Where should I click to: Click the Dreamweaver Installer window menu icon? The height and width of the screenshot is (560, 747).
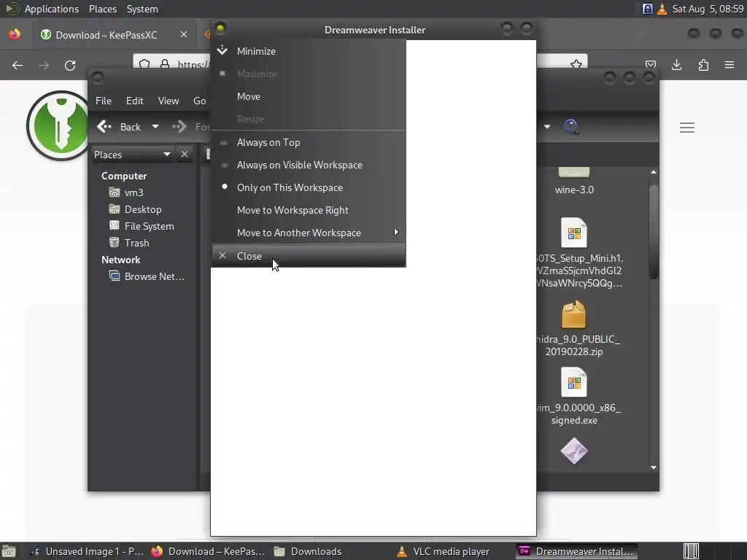click(220, 29)
